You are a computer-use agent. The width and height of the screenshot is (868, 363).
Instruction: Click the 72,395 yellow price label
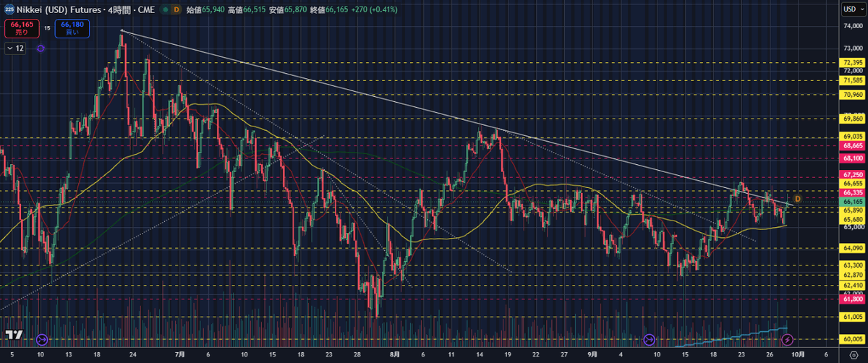pos(851,63)
